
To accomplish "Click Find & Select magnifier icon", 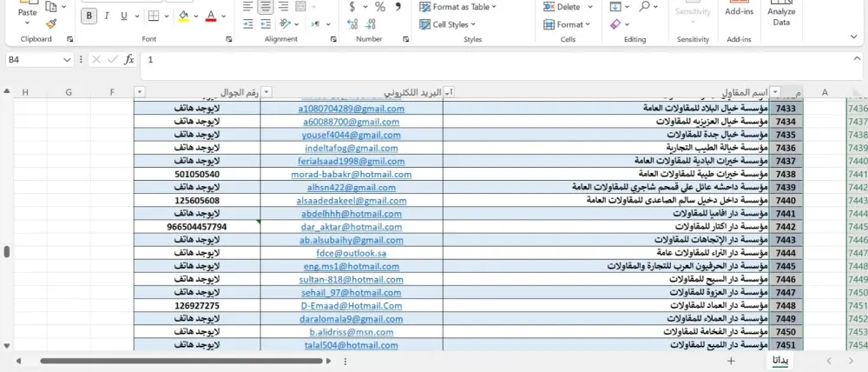I will click(x=644, y=6).
